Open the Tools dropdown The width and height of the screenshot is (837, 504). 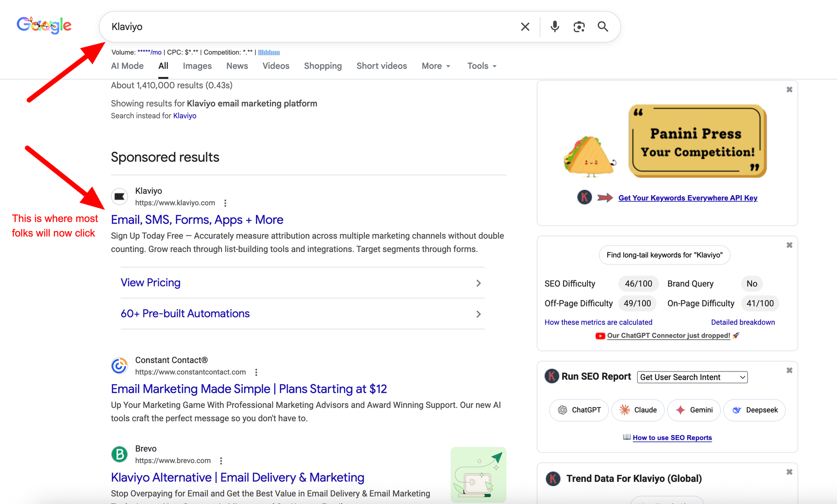pos(482,66)
